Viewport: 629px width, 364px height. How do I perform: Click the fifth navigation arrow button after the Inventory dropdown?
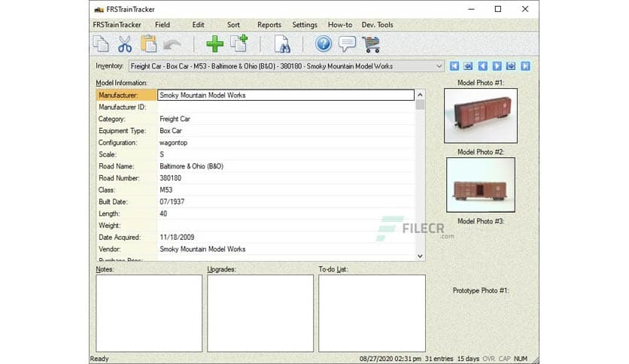point(511,66)
